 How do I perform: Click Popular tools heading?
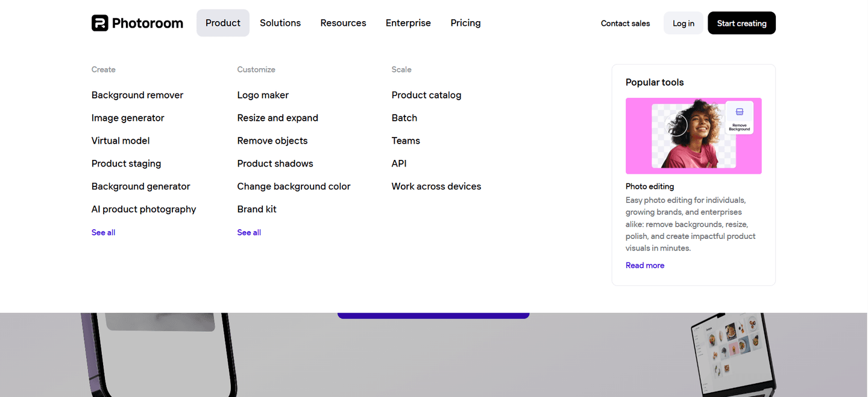tap(655, 83)
